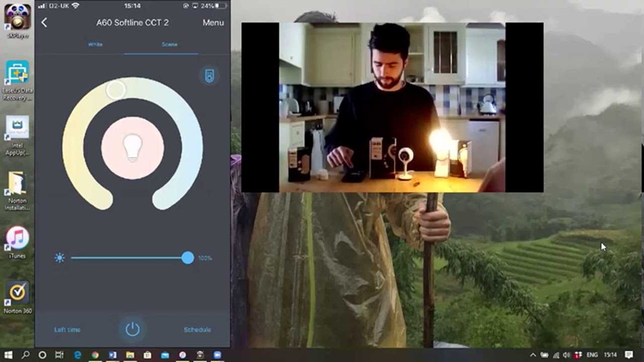Open the 5KPlayer taskbar icon
This screenshot has height=362, width=644.
[x=200, y=355]
